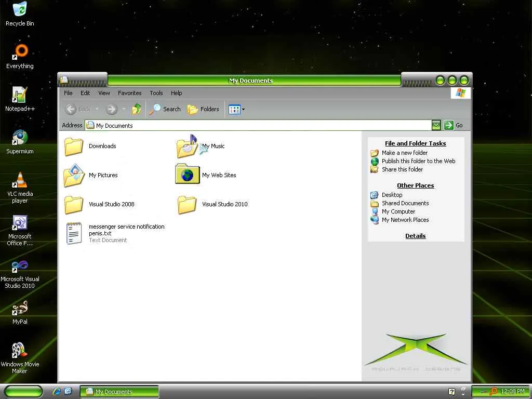This screenshot has width=532, height=399.
Task: Select the Microsoft Office F... shortcut
Action: pos(20,230)
